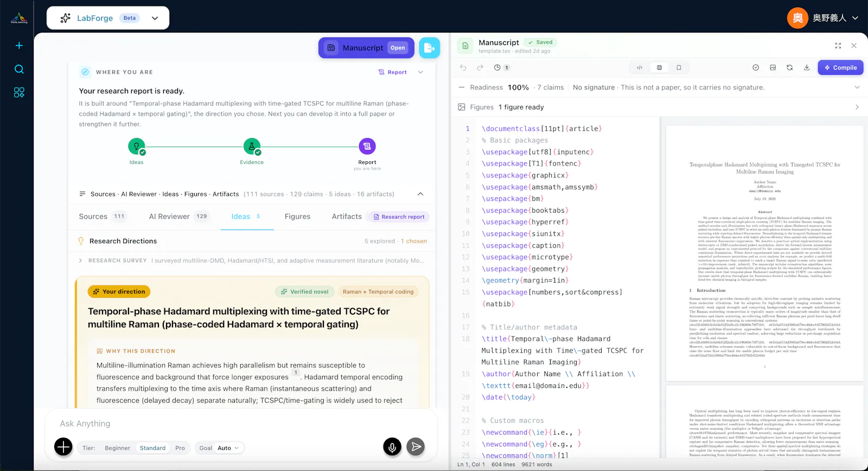Click the export icon next to Manuscript button

click(x=429, y=48)
